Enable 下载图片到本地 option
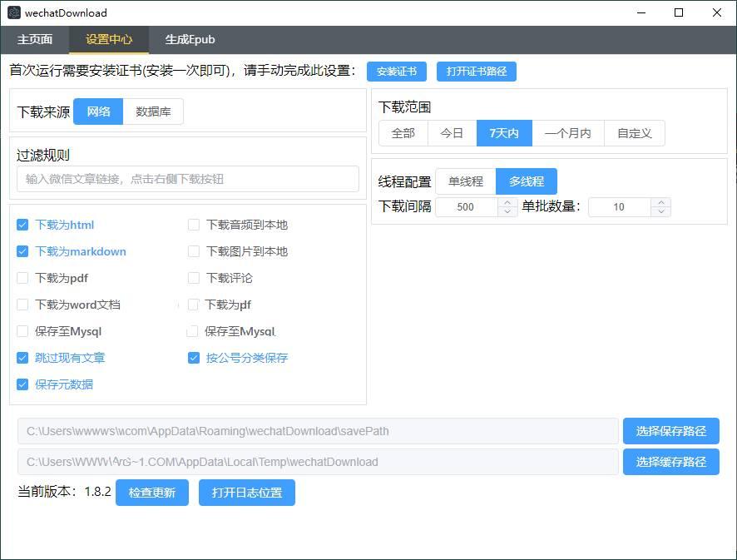 (192, 251)
